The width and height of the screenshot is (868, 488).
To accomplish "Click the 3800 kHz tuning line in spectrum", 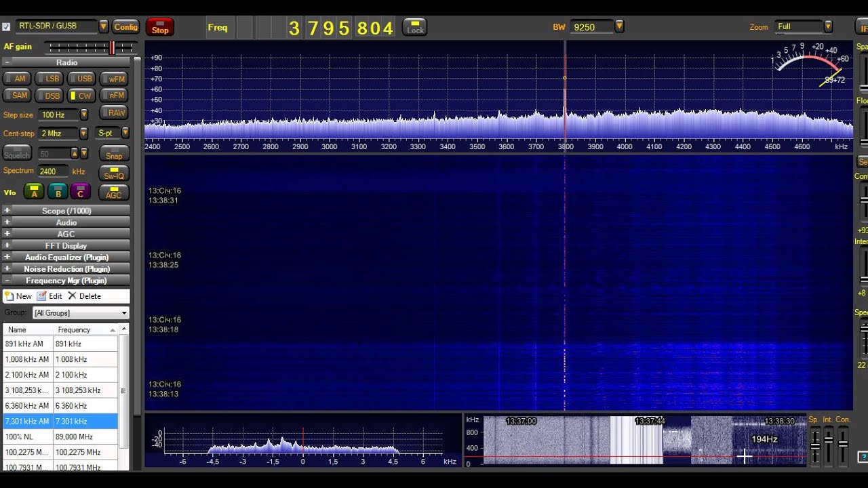I will click(x=565, y=95).
